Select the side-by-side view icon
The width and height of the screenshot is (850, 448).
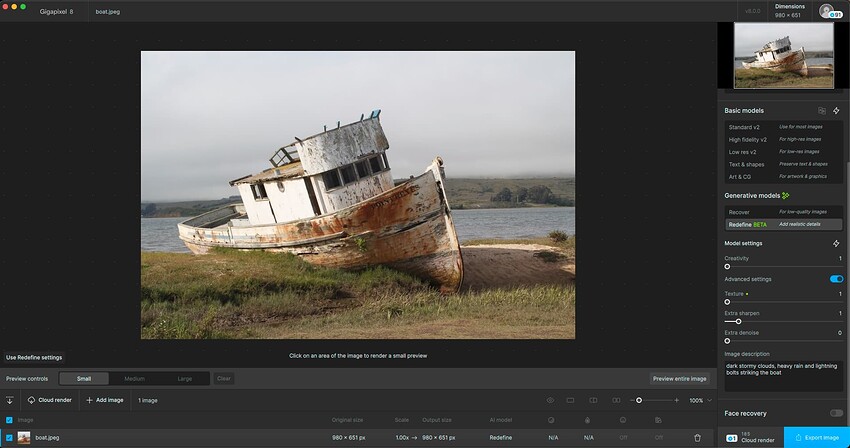(616, 400)
